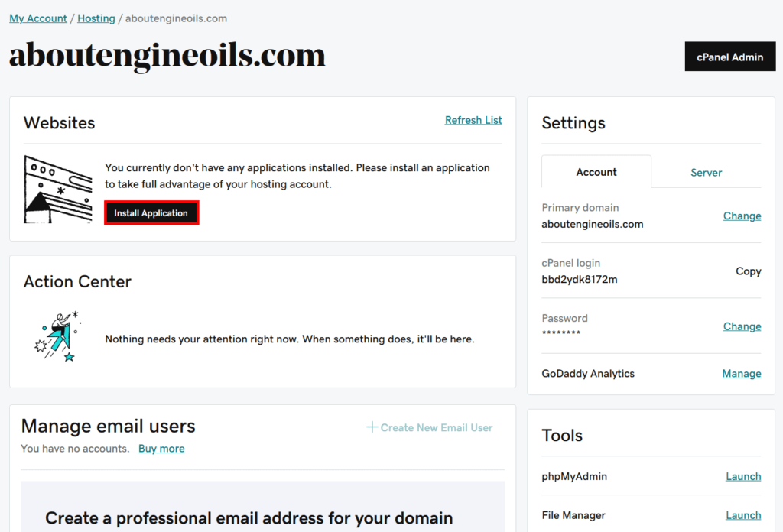This screenshot has width=783, height=532.
Task: Go to the Hosting breadcrumb link
Action: [96, 18]
